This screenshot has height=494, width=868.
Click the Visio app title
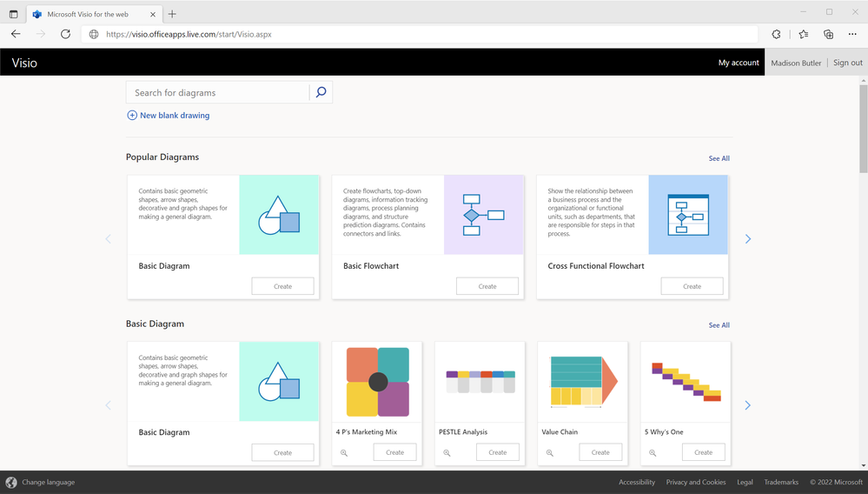[24, 63]
